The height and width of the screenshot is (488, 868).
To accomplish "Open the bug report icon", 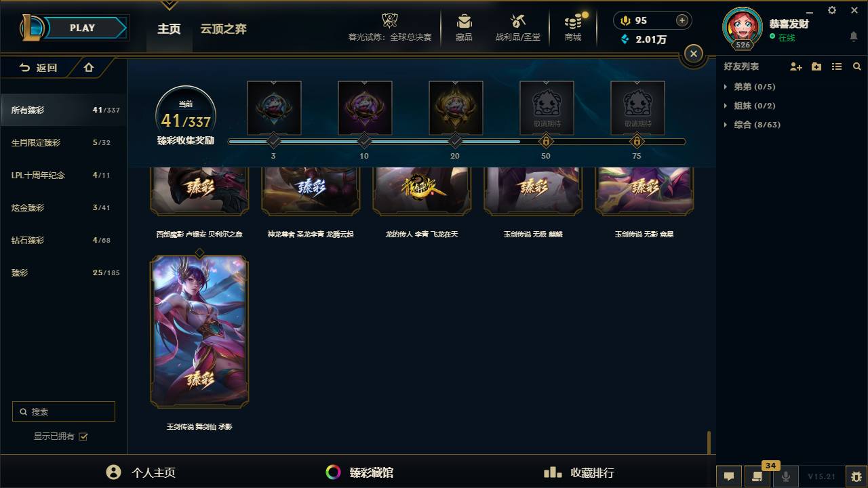I will [856, 476].
